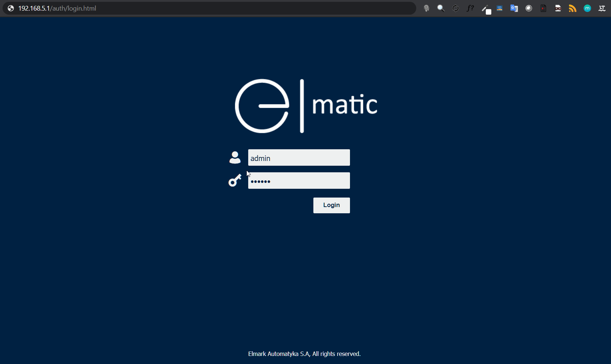Open the gray lightbulb extension
611x364 pixels.
426,8
